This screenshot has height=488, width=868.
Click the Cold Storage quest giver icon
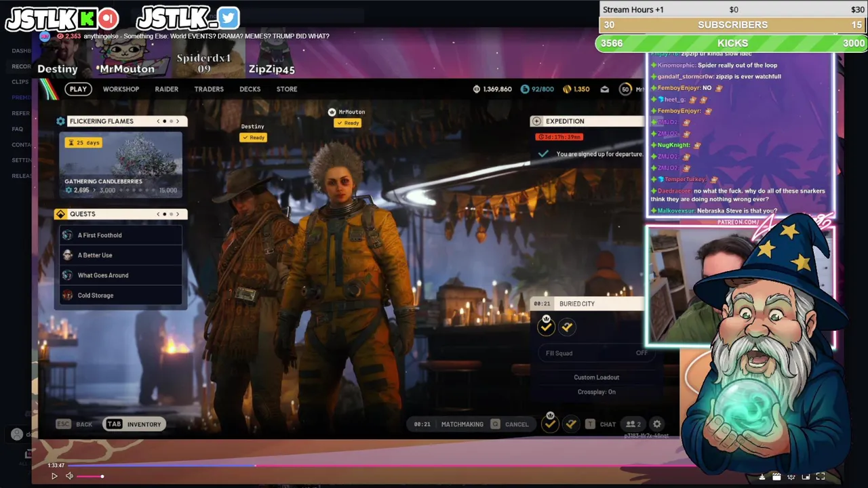point(67,296)
